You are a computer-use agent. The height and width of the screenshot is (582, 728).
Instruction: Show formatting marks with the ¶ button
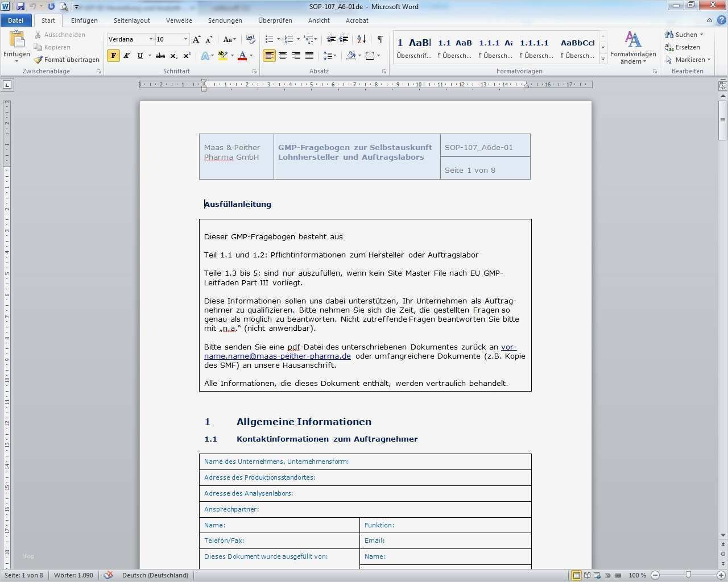pyautogui.click(x=380, y=39)
